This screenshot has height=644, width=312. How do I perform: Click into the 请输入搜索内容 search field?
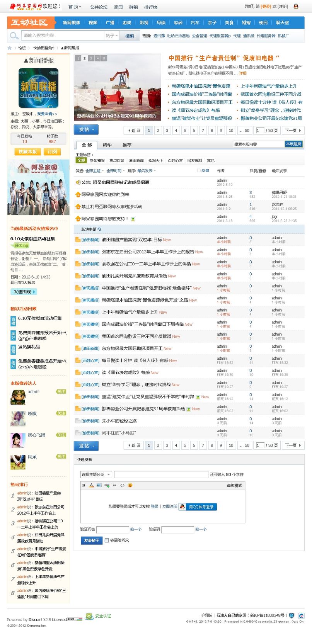[63, 36]
